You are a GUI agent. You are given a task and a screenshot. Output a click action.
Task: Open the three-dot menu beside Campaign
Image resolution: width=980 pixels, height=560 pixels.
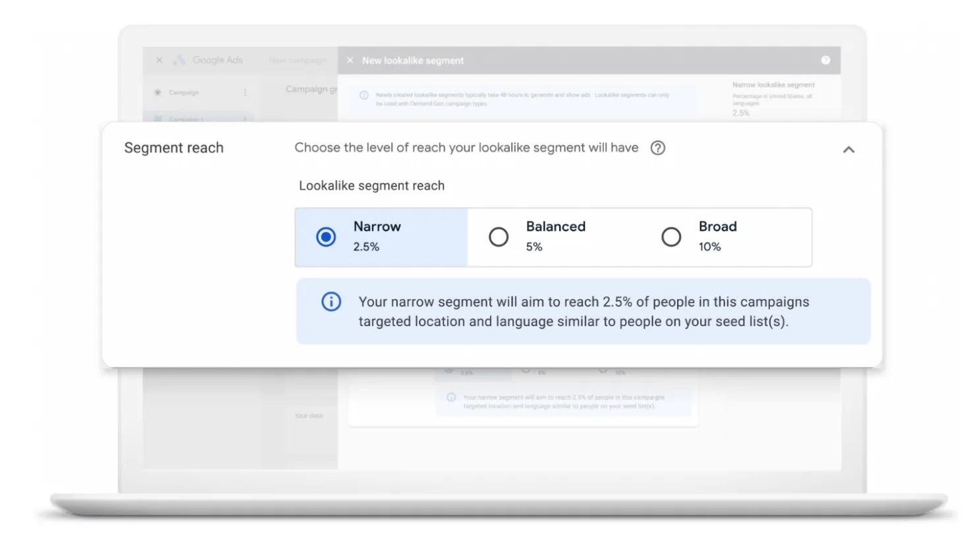(245, 93)
